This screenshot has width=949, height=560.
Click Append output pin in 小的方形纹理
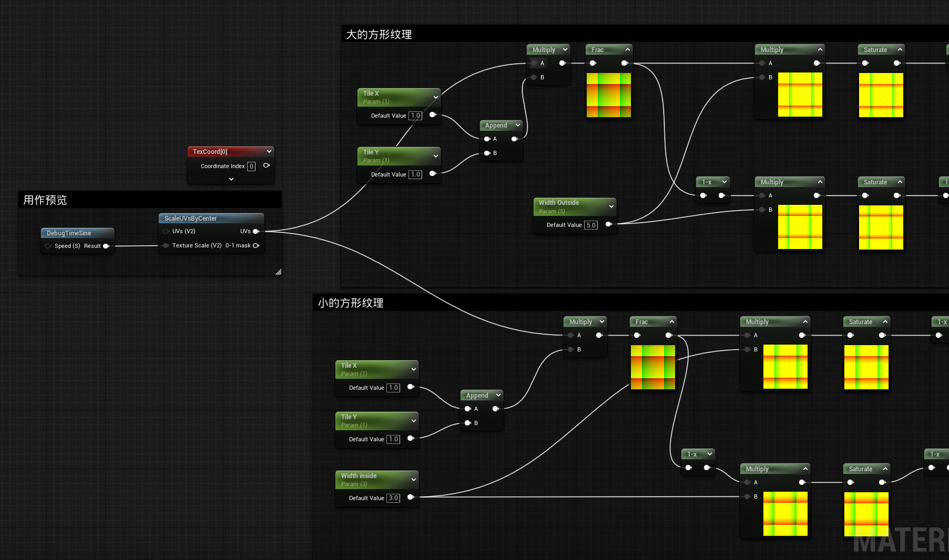495,409
